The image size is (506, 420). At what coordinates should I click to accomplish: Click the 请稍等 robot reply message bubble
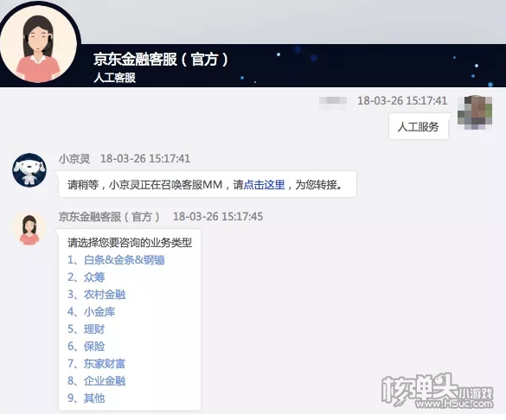point(208,184)
